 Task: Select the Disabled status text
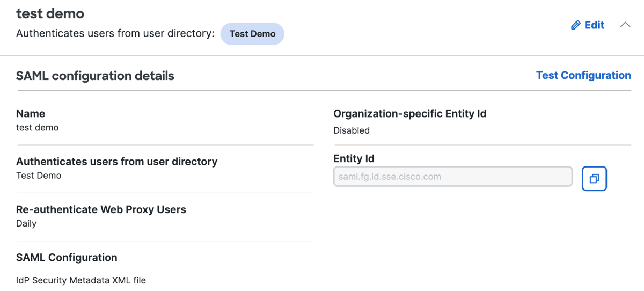(352, 130)
